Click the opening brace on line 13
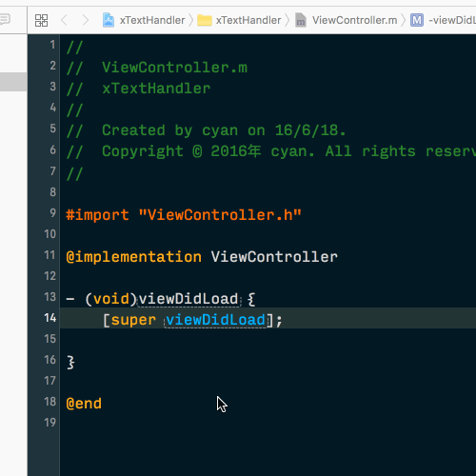This screenshot has height=476, width=476. point(251,299)
